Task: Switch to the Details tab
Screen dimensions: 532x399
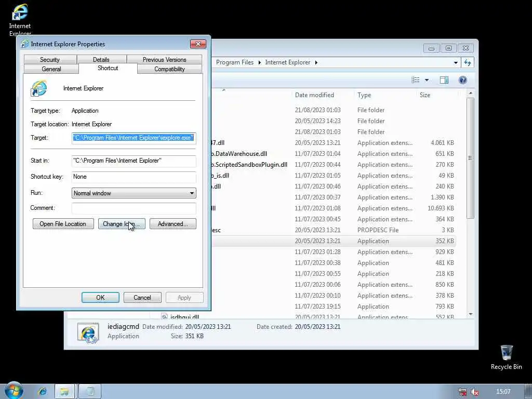Action: point(101,60)
